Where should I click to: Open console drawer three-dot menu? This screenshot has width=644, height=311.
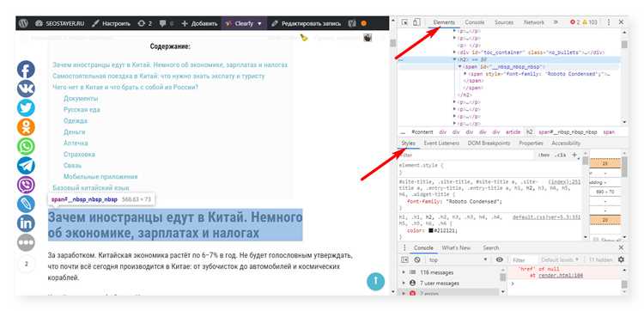[x=404, y=247]
